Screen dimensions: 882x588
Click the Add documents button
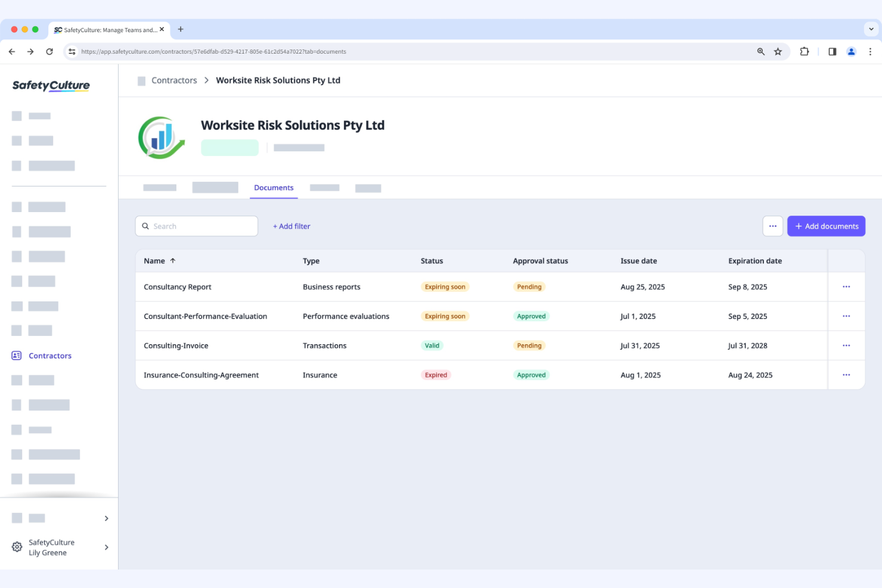(x=826, y=226)
